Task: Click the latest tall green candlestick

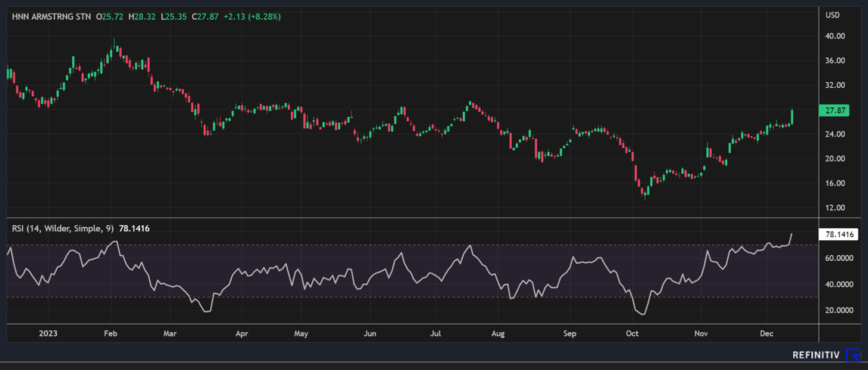Action: tap(792, 117)
